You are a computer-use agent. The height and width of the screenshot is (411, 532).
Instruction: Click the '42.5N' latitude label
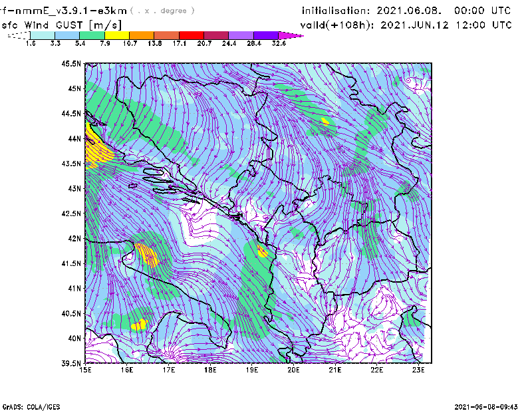pos(71,213)
